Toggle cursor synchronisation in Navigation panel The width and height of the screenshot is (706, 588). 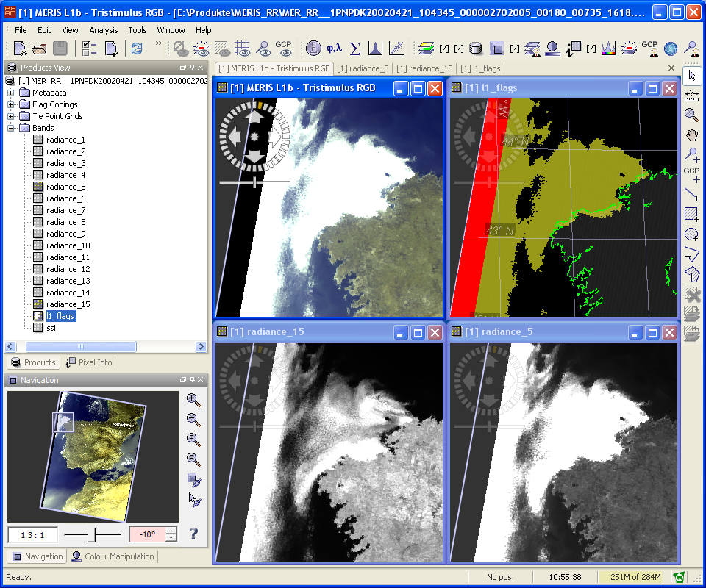point(193,499)
